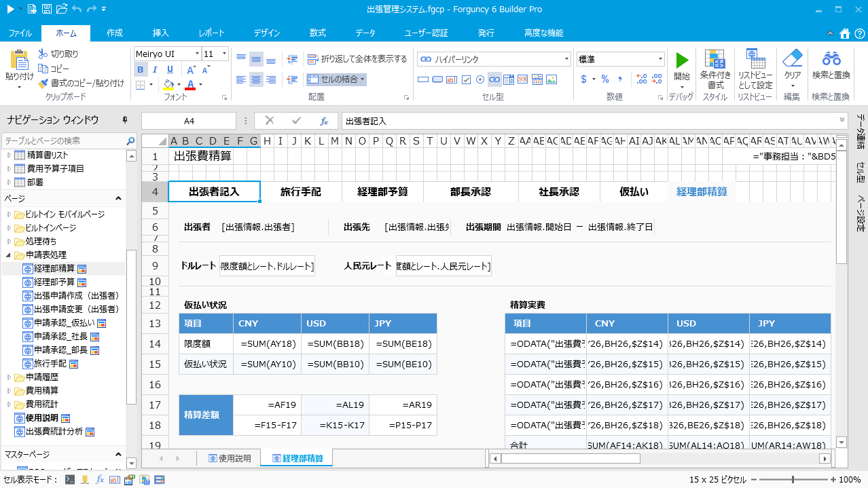Click the formula fx display mode icon
The width and height of the screenshot is (868, 488).
(100, 479)
